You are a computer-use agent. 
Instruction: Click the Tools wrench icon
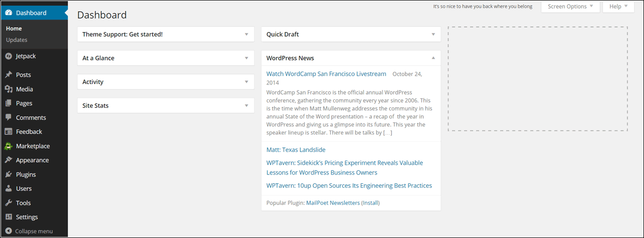coord(9,203)
